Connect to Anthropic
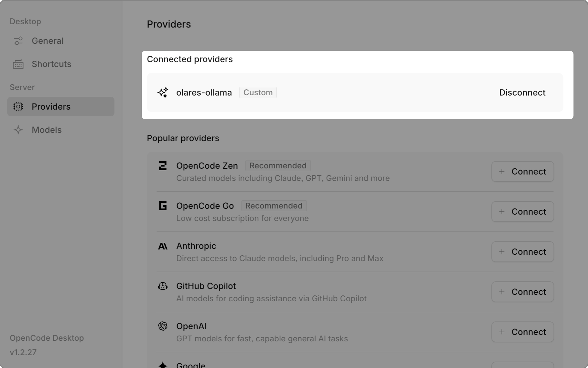Screen dimensions: 588x368 point(522,252)
